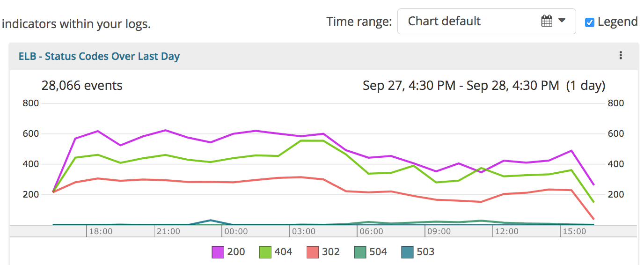644x265 pixels.
Task: Open the chart options kebab menu
Action: 621,56
